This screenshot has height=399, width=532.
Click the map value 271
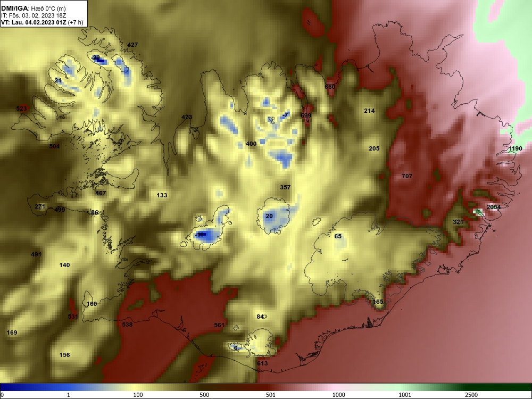click(x=40, y=206)
